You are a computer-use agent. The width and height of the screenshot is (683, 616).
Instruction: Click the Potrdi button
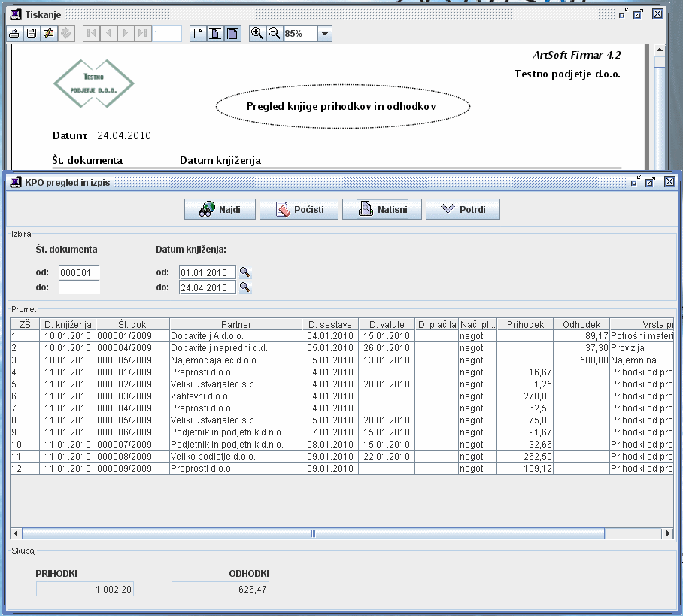[x=463, y=209]
